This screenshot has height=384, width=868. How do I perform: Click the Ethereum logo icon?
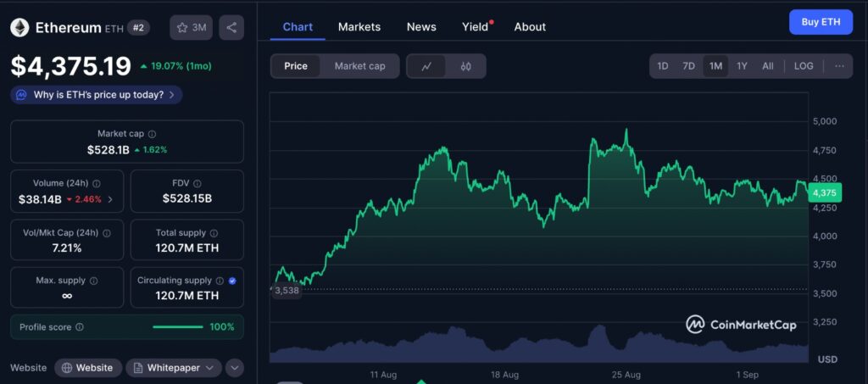point(20,28)
